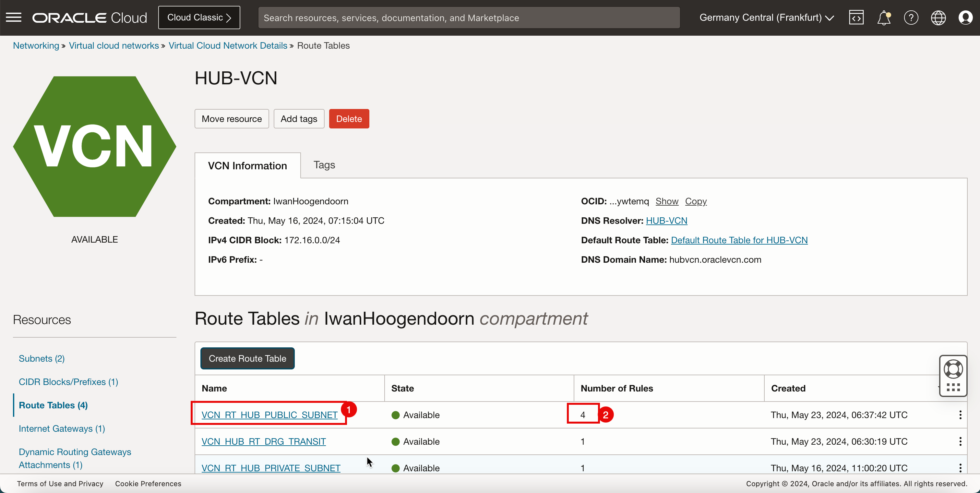The image size is (980, 493).
Task: Click the Add tags button
Action: [299, 118]
